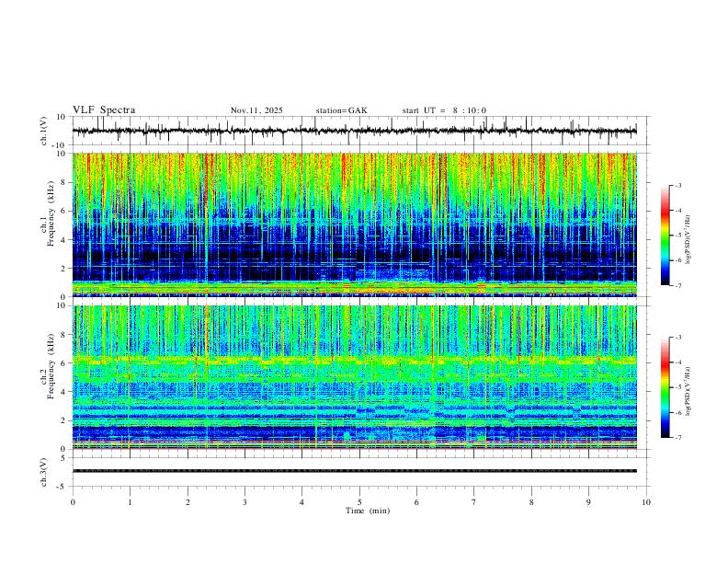728x563 pixels.
Task: Click time axis tick label "5"
Action: point(359,502)
